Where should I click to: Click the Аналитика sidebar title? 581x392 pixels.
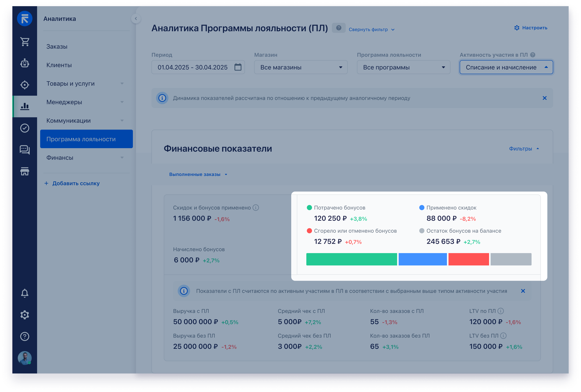pyautogui.click(x=59, y=19)
